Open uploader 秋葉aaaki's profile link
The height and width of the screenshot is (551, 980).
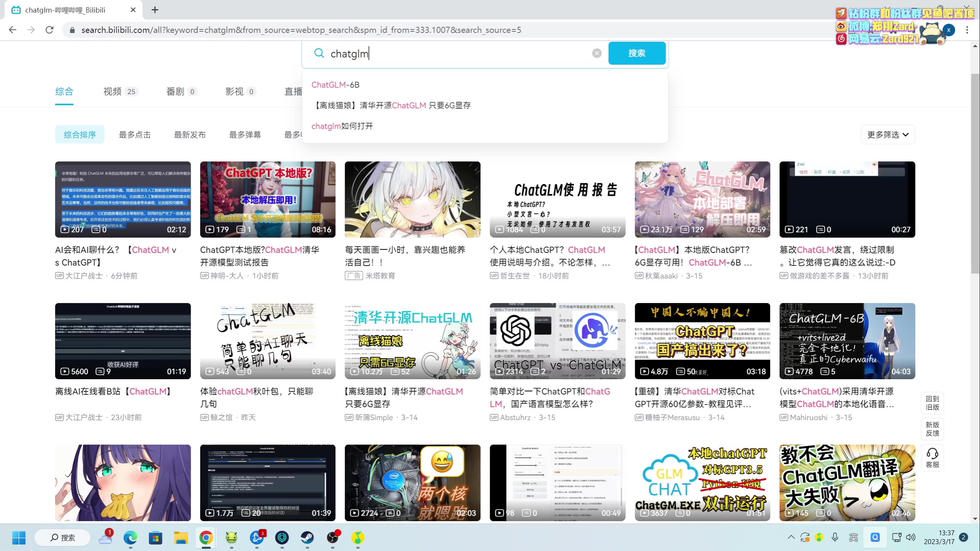[661, 276]
